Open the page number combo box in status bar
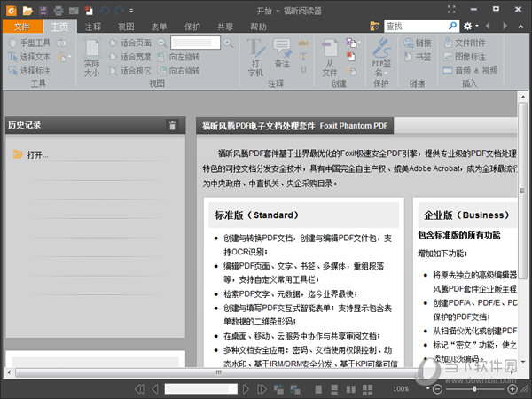 tap(201, 389)
